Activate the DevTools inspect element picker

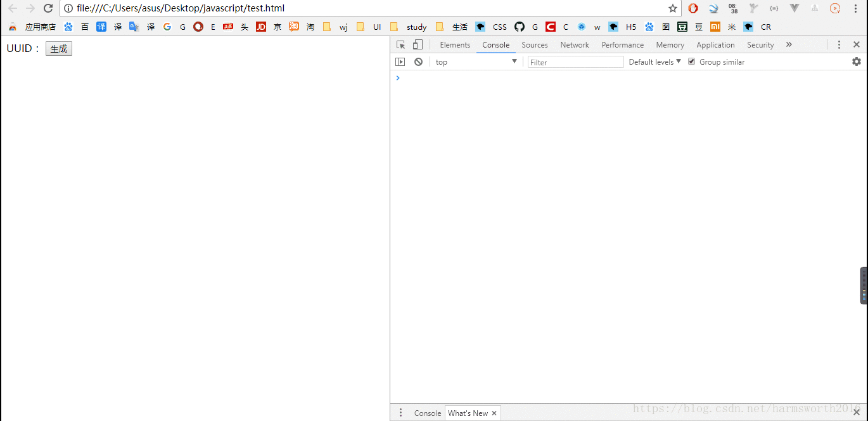pos(400,44)
